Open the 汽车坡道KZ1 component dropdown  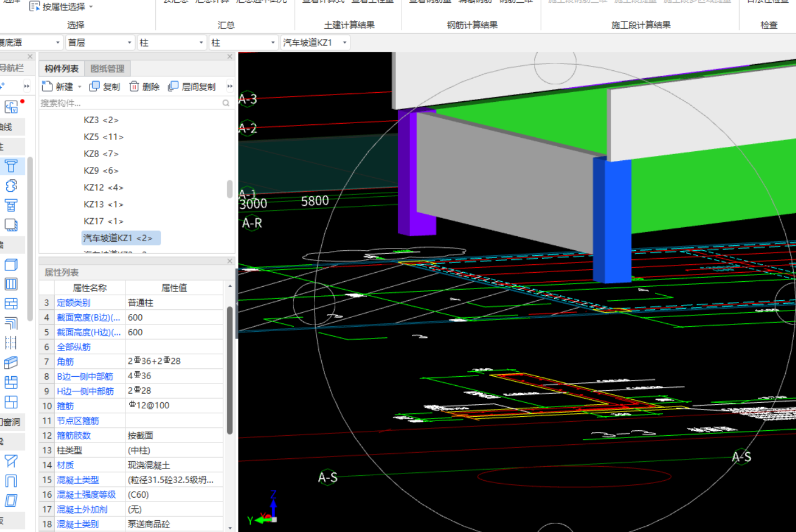345,43
